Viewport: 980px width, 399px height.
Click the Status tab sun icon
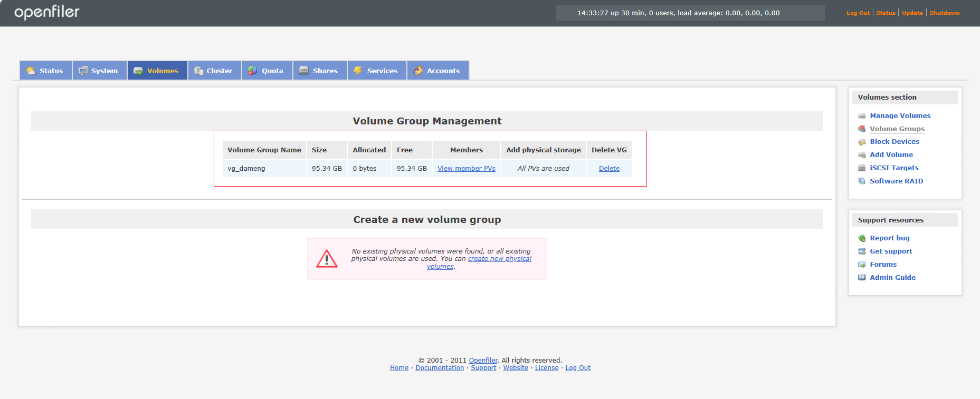[31, 71]
